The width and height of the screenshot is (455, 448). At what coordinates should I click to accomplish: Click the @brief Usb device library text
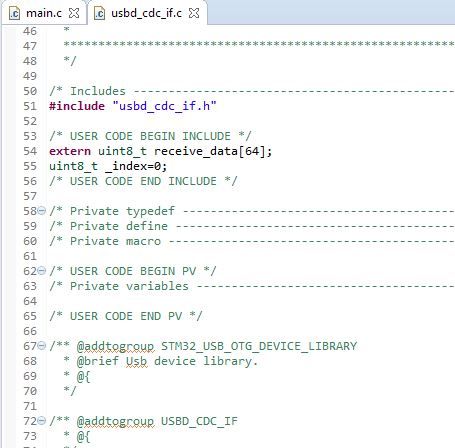(x=167, y=361)
